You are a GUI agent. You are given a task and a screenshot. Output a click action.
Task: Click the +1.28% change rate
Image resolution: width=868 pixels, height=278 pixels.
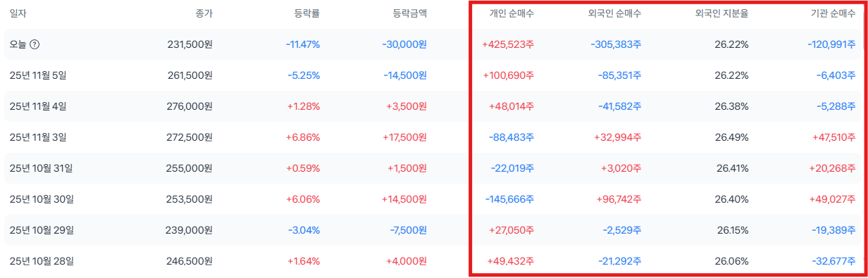(x=304, y=106)
